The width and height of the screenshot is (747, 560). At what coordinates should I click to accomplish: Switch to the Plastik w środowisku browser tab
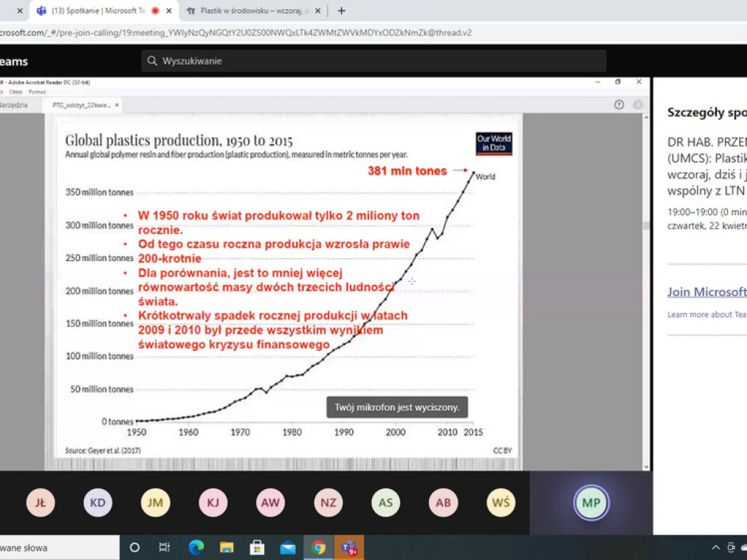click(x=254, y=10)
